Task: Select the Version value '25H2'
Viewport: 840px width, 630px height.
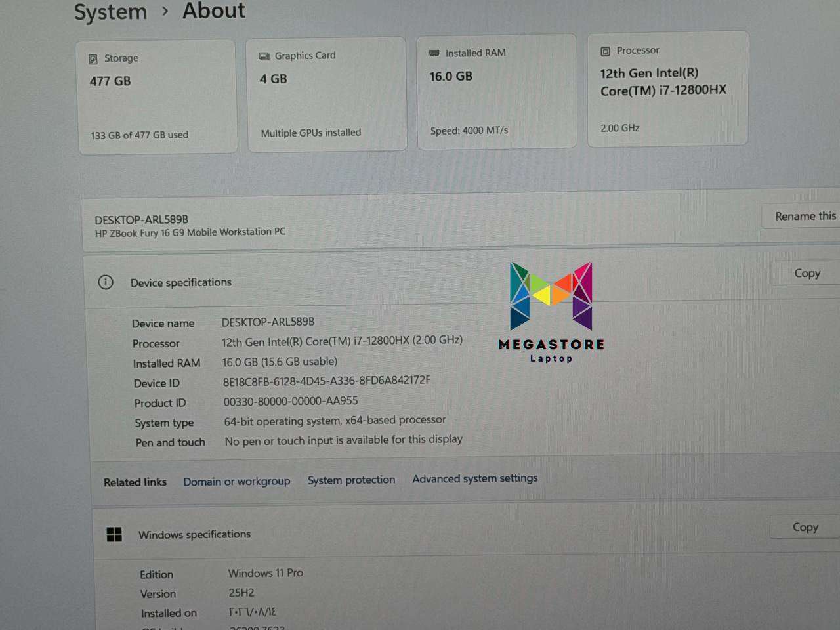Action: click(x=241, y=593)
